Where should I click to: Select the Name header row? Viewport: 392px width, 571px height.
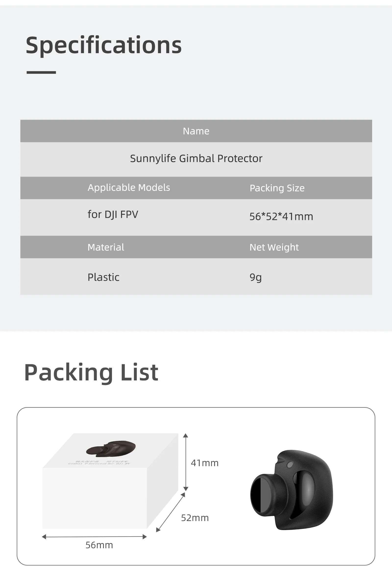(196, 131)
